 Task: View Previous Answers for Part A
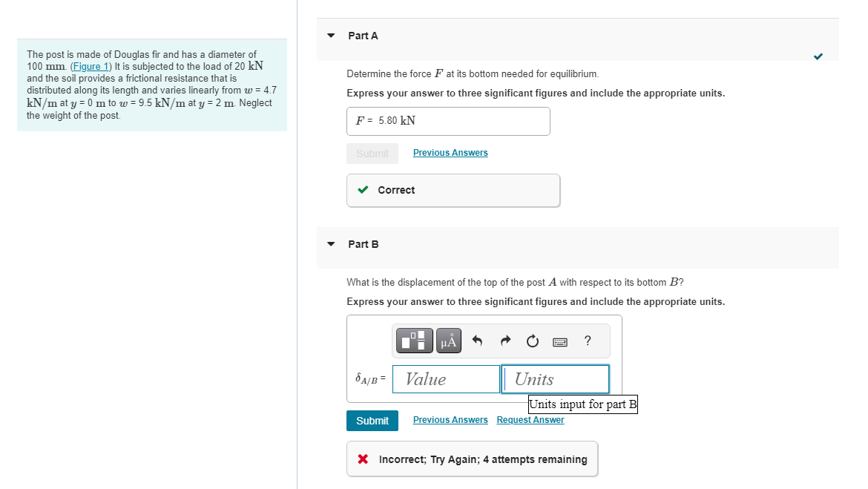pos(450,153)
